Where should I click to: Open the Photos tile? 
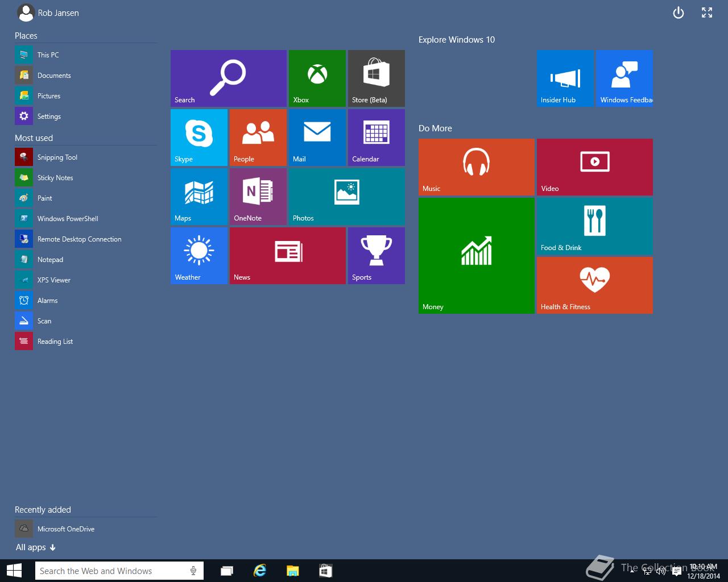(347, 197)
